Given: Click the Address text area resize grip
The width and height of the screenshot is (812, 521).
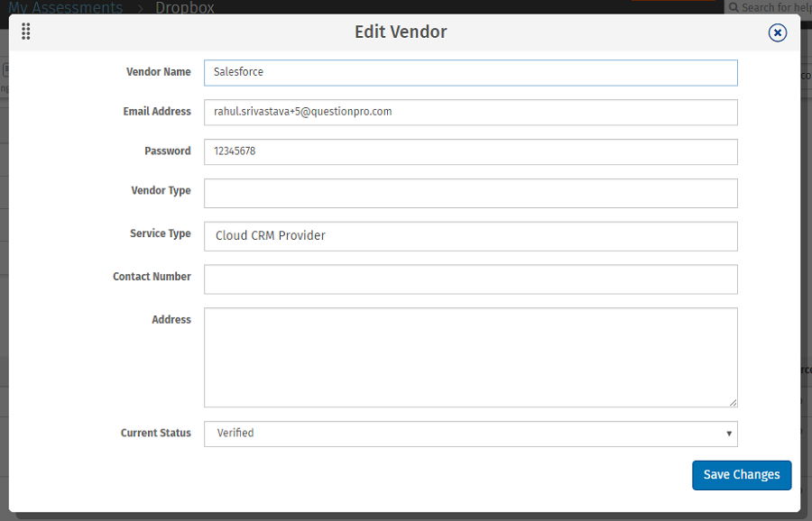Looking at the screenshot, I should [734, 403].
